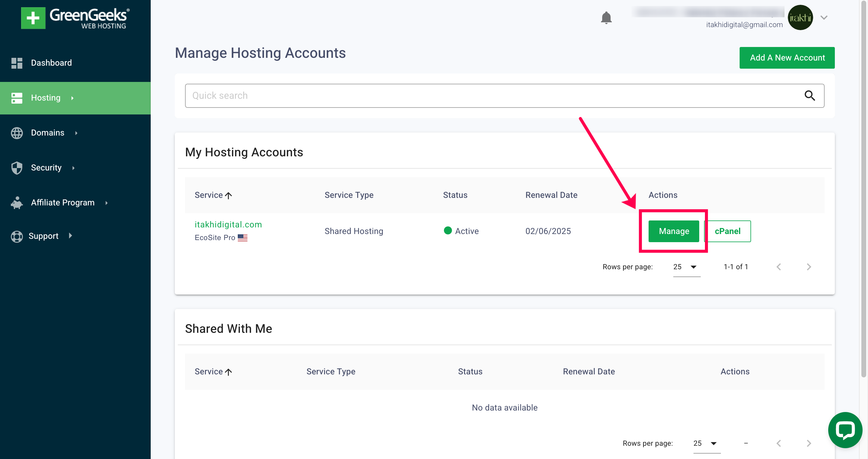Screen dimensions: 868x459
Task: Open cPanel for itakhidigital.com
Action: click(727, 231)
